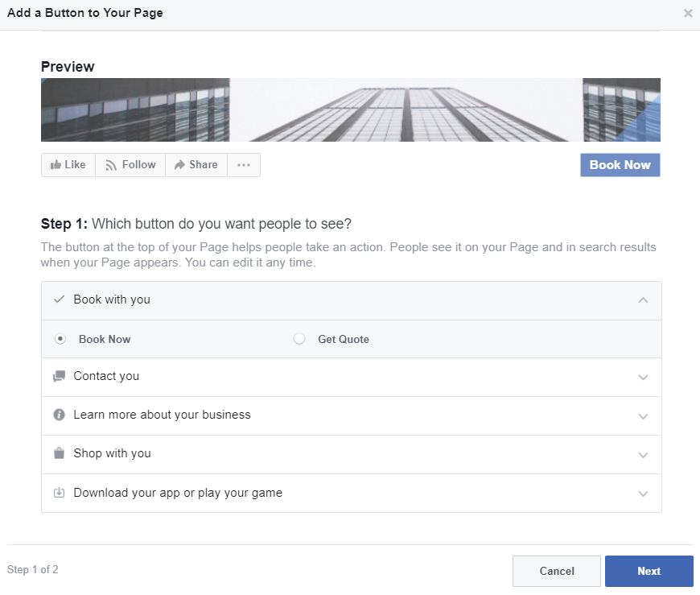This screenshot has height=595, width=700.
Task: Click the Share arrow icon
Action: (x=180, y=165)
